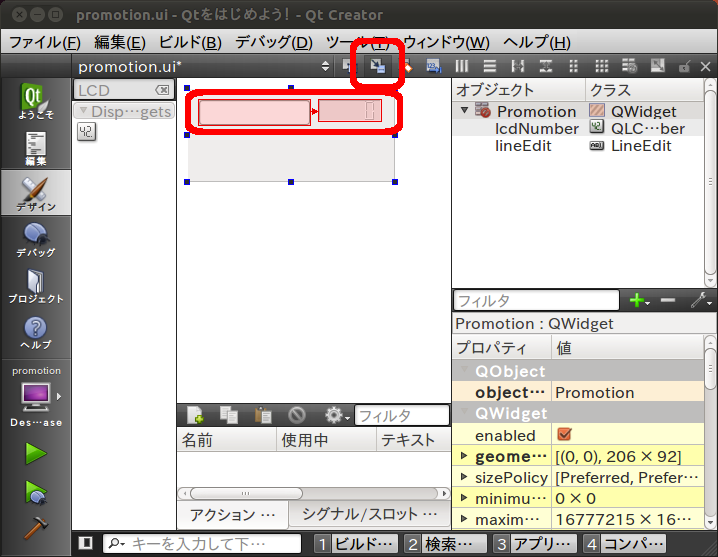Click the green Run button
This screenshot has height=557, width=718.
[x=36, y=453]
